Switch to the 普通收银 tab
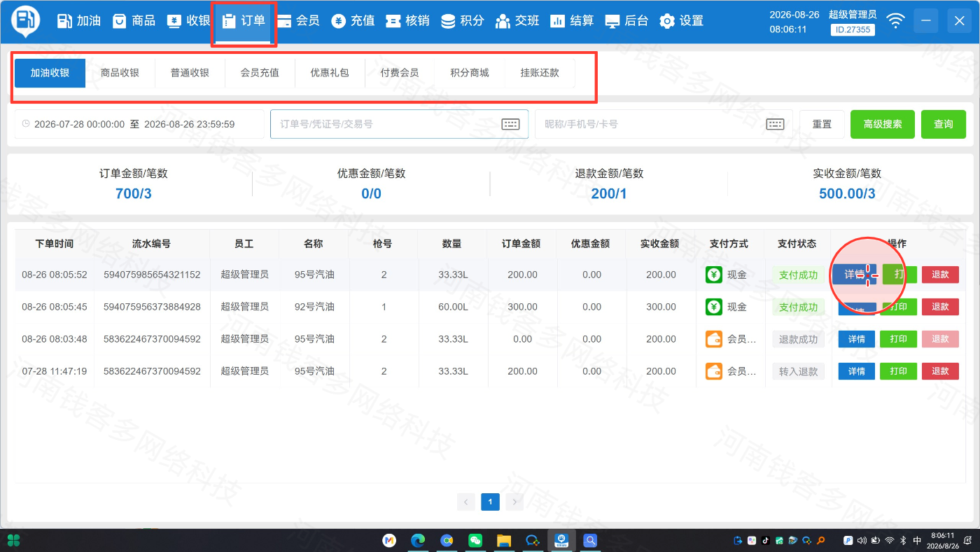This screenshot has height=552, width=980. [x=190, y=73]
